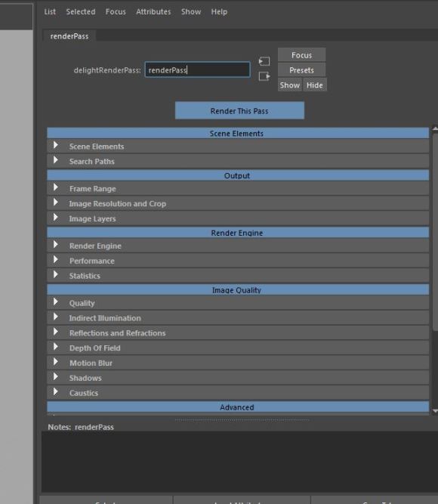Click the blue Advanced header bar

click(238, 407)
